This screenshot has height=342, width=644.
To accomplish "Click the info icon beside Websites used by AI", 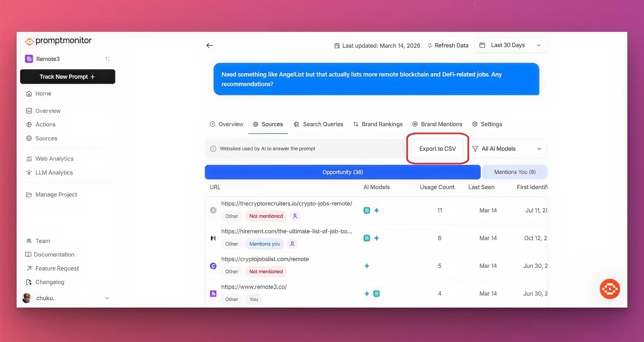I will (x=213, y=149).
